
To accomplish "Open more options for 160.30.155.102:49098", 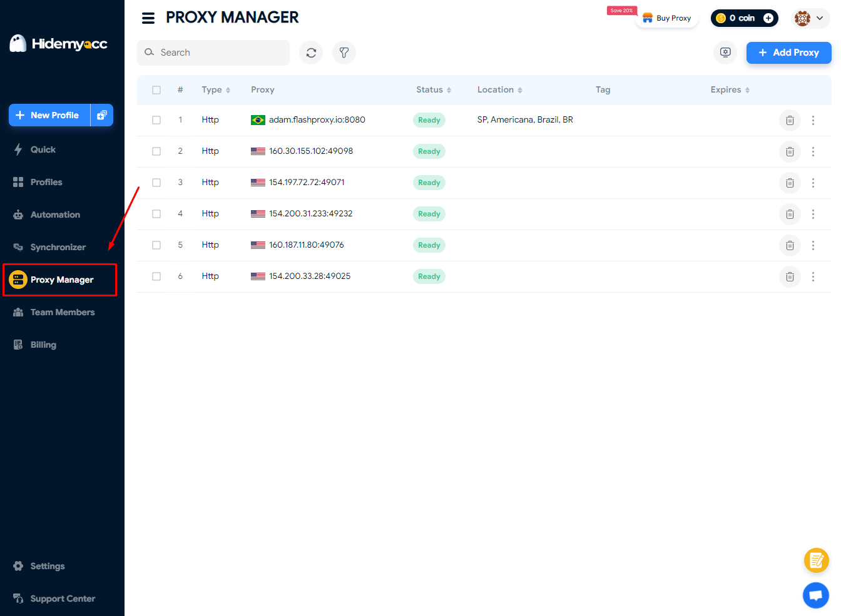I will pos(813,151).
